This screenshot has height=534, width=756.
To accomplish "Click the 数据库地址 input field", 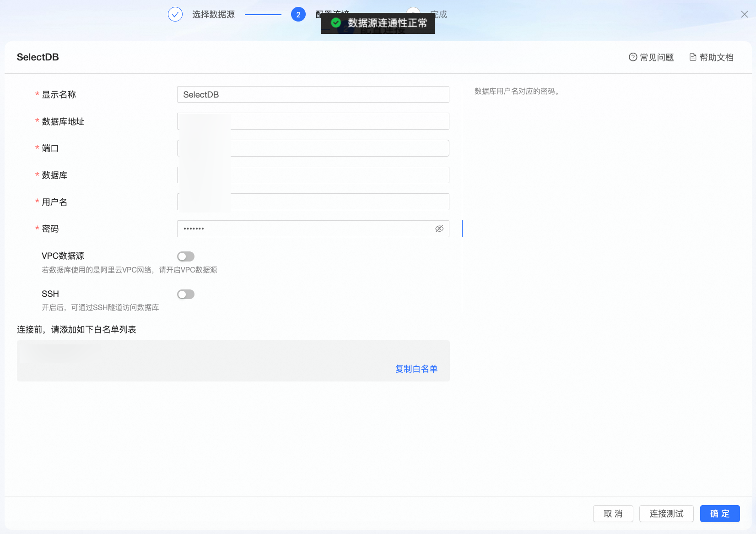I will tap(313, 121).
